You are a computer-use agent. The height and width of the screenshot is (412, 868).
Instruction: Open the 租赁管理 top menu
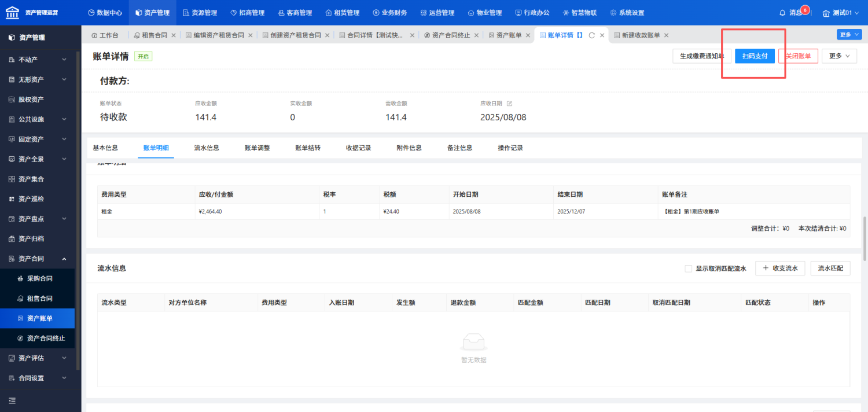(x=342, y=12)
